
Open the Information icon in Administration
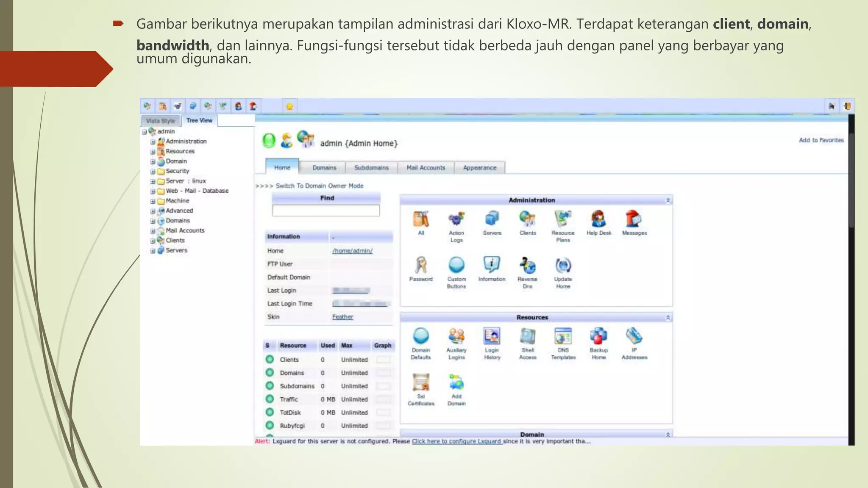click(492, 265)
